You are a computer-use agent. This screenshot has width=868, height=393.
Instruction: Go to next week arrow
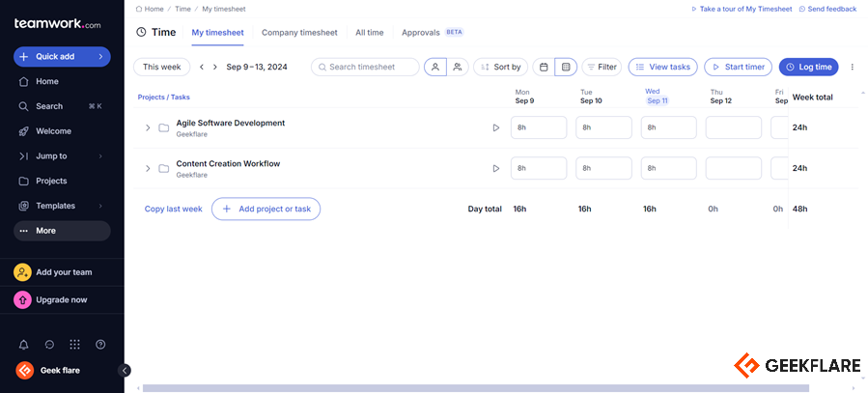214,67
